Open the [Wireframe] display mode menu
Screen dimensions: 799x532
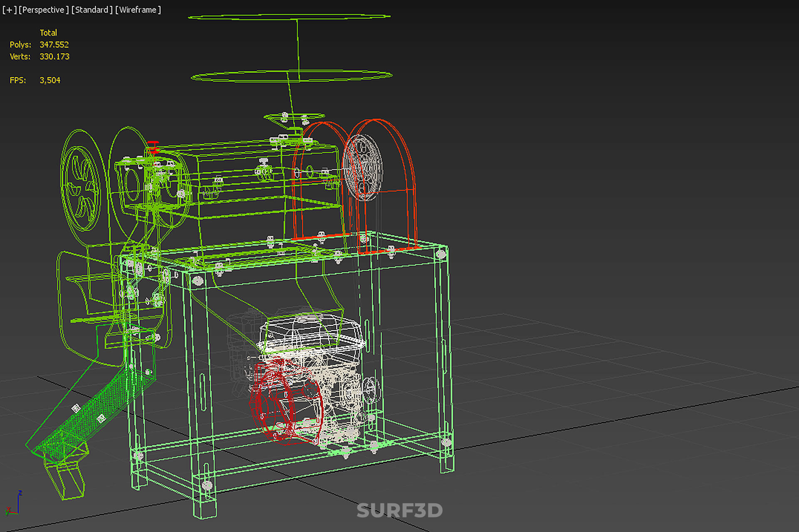click(x=138, y=10)
